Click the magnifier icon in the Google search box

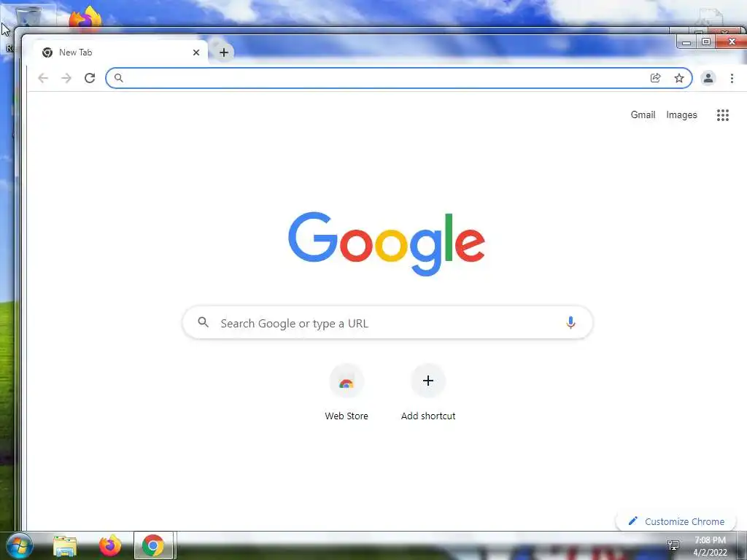coord(203,322)
